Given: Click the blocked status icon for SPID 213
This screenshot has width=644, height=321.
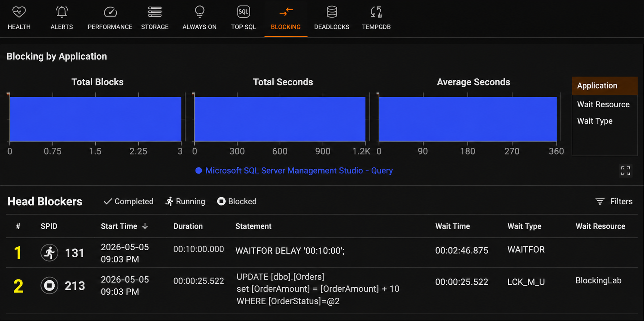Looking at the screenshot, I should (x=49, y=285).
